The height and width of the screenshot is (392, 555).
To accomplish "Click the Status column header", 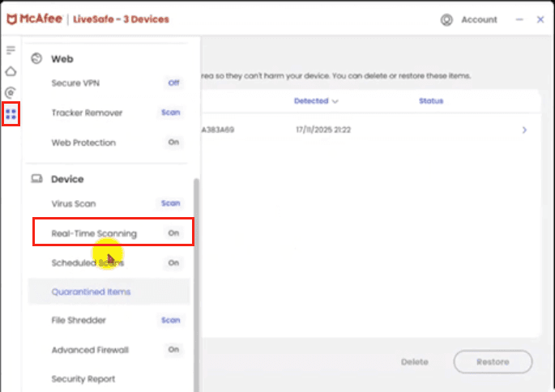I will point(431,101).
